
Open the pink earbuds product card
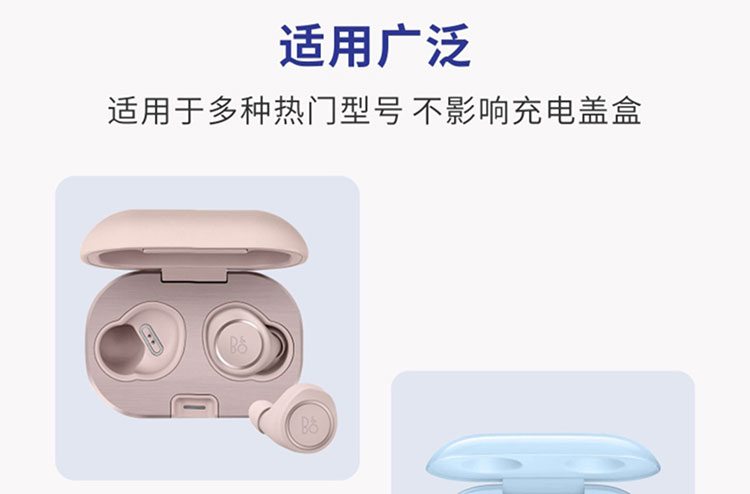pyautogui.click(x=207, y=328)
